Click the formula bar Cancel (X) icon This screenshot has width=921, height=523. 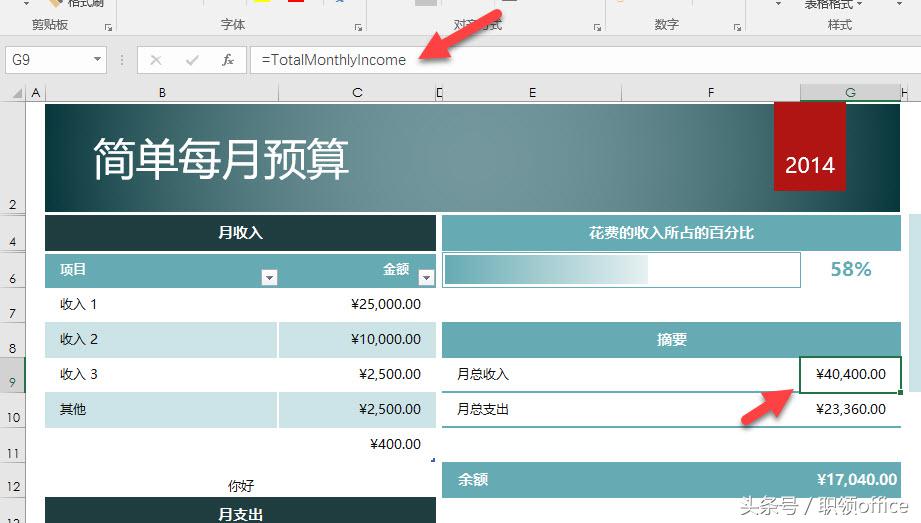pos(156,60)
